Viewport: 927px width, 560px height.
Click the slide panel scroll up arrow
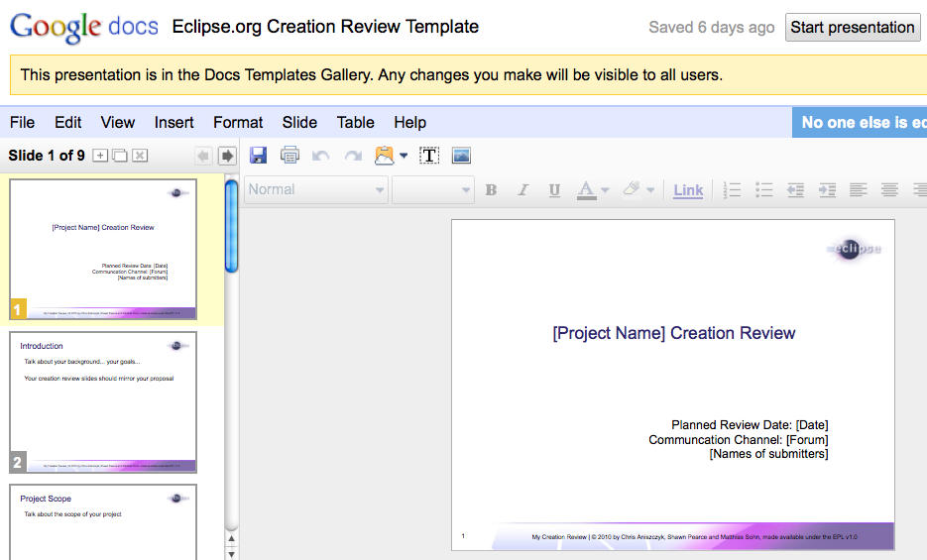(231, 538)
